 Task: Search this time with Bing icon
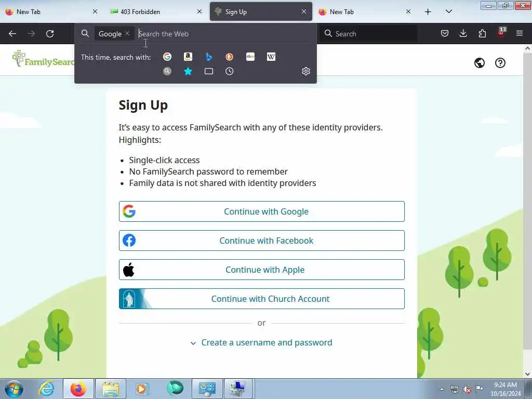209,57
